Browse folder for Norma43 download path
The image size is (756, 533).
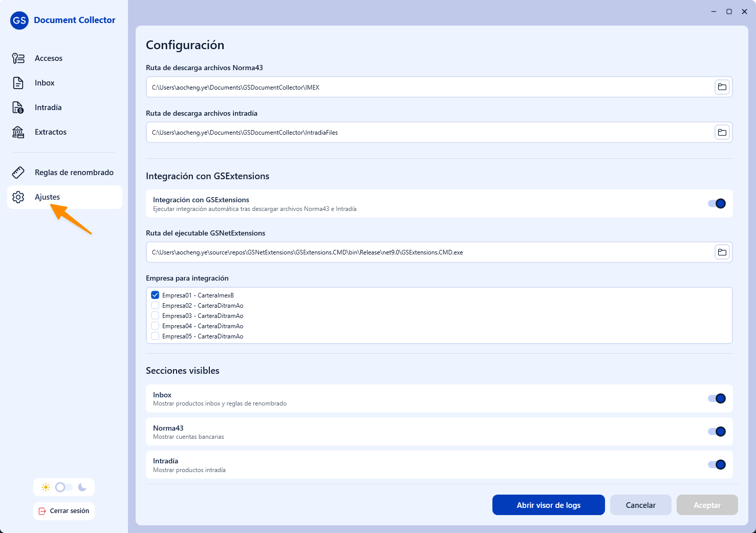coord(722,87)
